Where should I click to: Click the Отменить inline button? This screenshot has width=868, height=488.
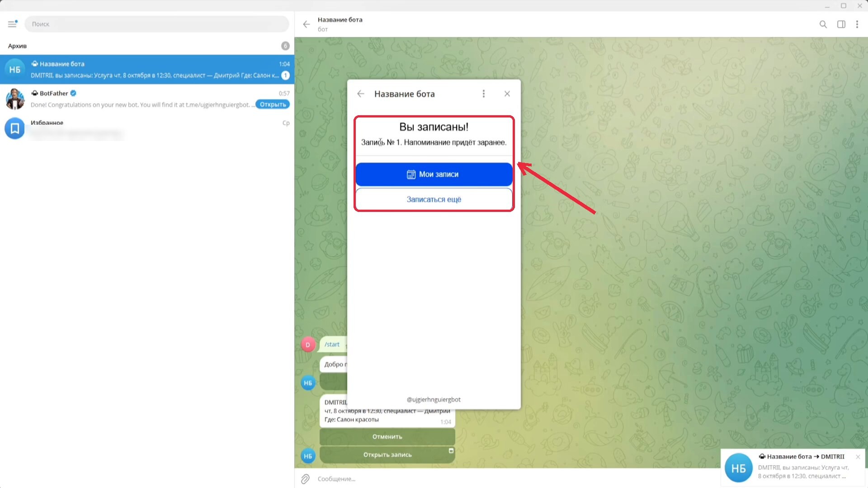pyautogui.click(x=387, y=436)
